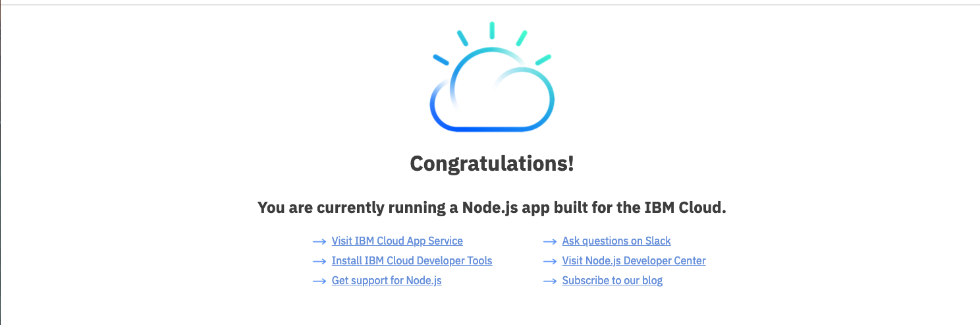Click the rightmost sun ray of the logo
980x325 pixels.
pyautogui.click(x=543, y=59)
